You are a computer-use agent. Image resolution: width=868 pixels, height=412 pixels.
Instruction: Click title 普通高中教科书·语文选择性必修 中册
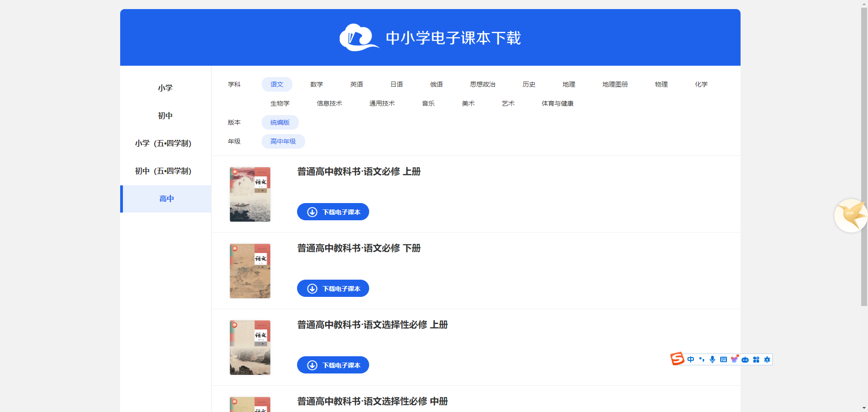pyautogui.click(x=372, y=401)
